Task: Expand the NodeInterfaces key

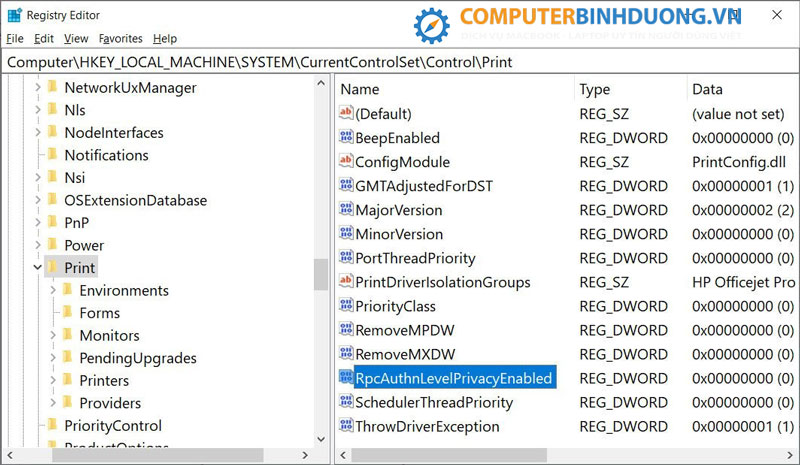Action: click(x=38, y=133)
